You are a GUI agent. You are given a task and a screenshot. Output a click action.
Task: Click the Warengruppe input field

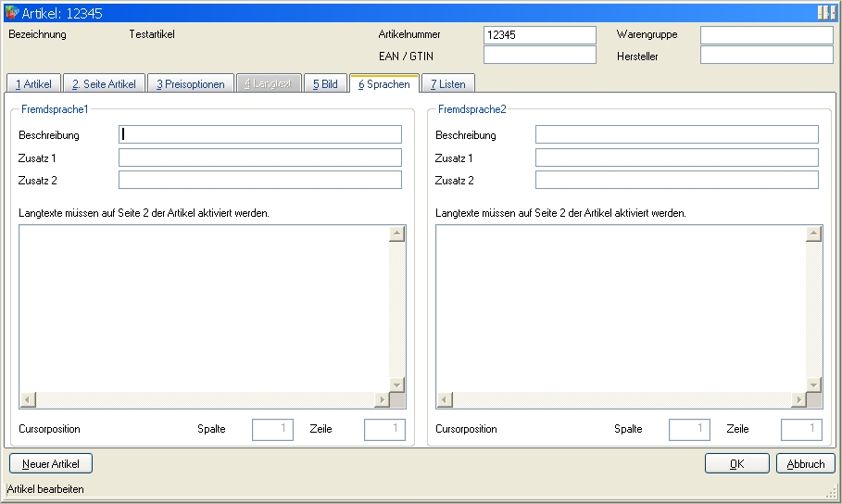(766, 35)
